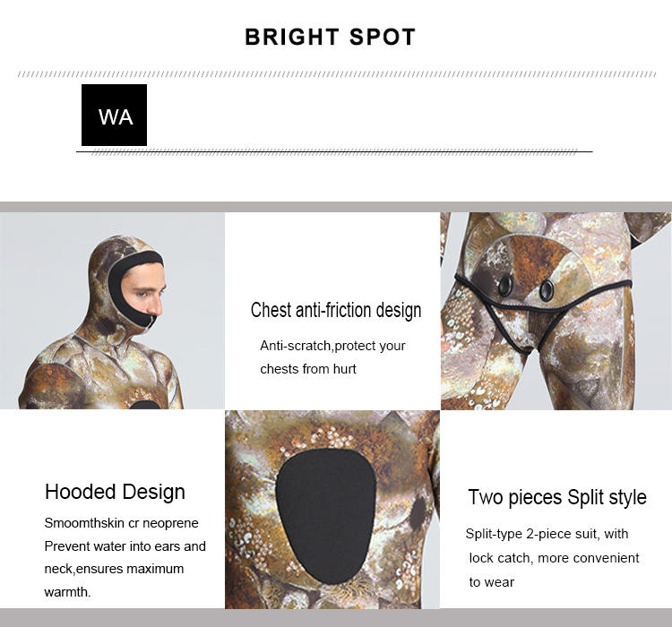The image size is (672, 627).
Task: Open the chest pad close-up photo
Action: pos(332,510)
